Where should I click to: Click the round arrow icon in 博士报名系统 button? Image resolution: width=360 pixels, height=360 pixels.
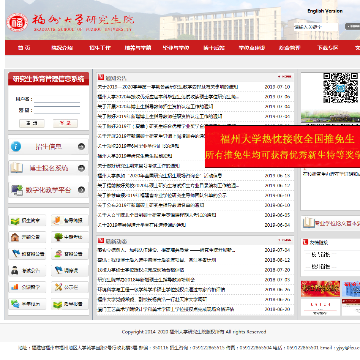pyautogui.click(x=81, y=168)
